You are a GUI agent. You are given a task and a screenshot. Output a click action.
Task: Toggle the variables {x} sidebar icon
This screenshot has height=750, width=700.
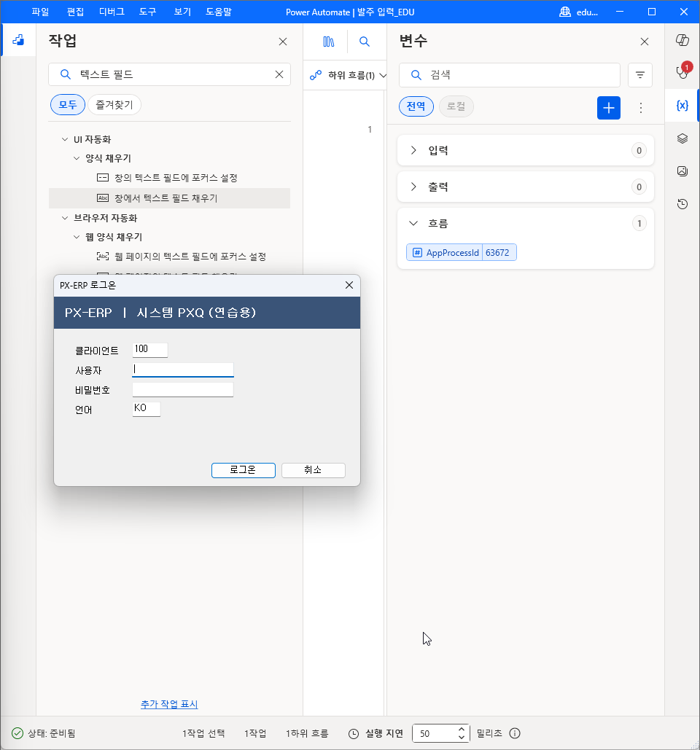pyautogui.click(x=682, y=106)
